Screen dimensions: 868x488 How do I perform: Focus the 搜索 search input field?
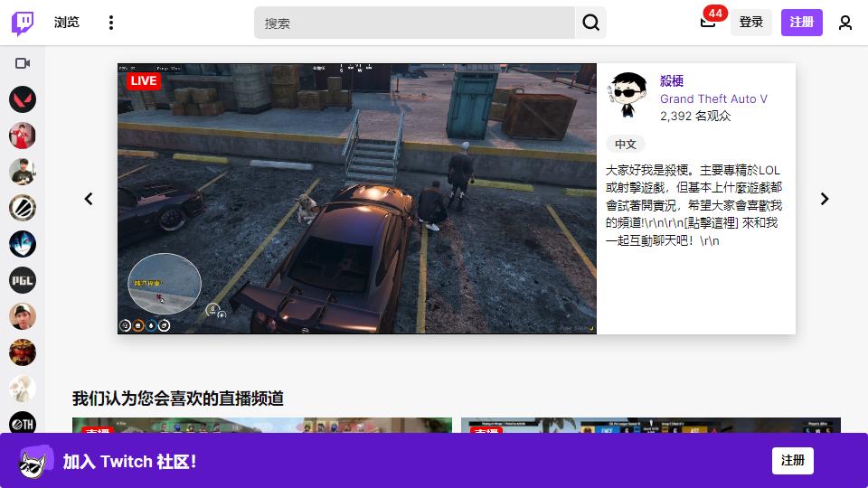414,23
